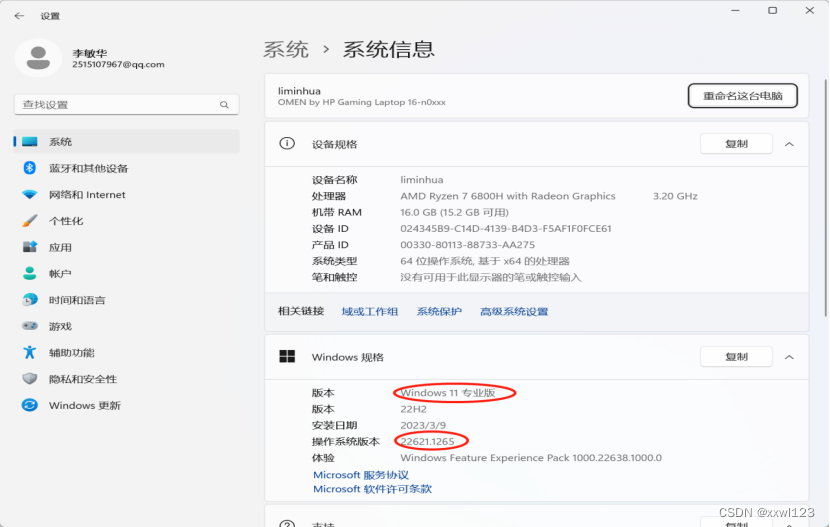Click the search magnifier icon
The height and width of the screenshot is (527, 830).
coord(224,105)
